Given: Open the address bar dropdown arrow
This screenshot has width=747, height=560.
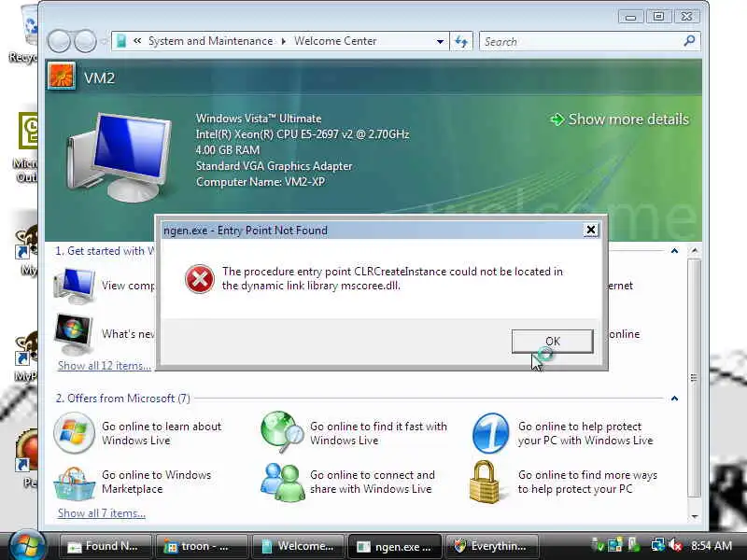Looking at the screenshot, I should tap(440, 41).
